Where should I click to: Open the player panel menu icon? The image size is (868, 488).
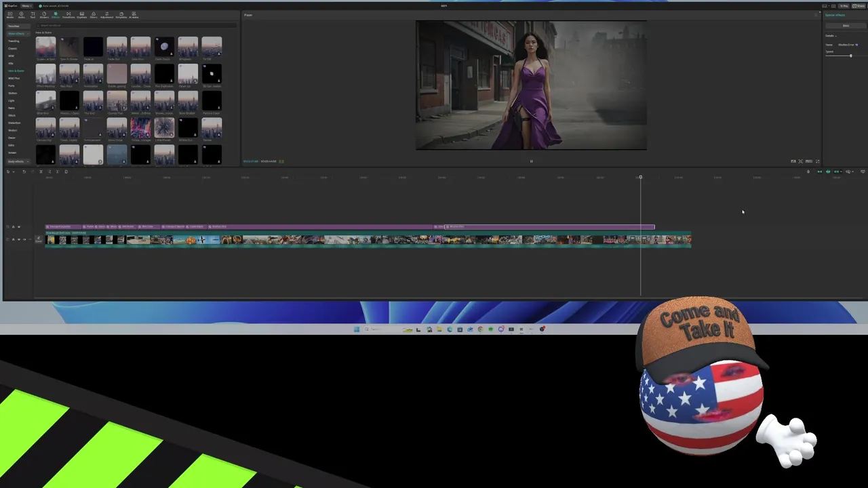point(816,15)
